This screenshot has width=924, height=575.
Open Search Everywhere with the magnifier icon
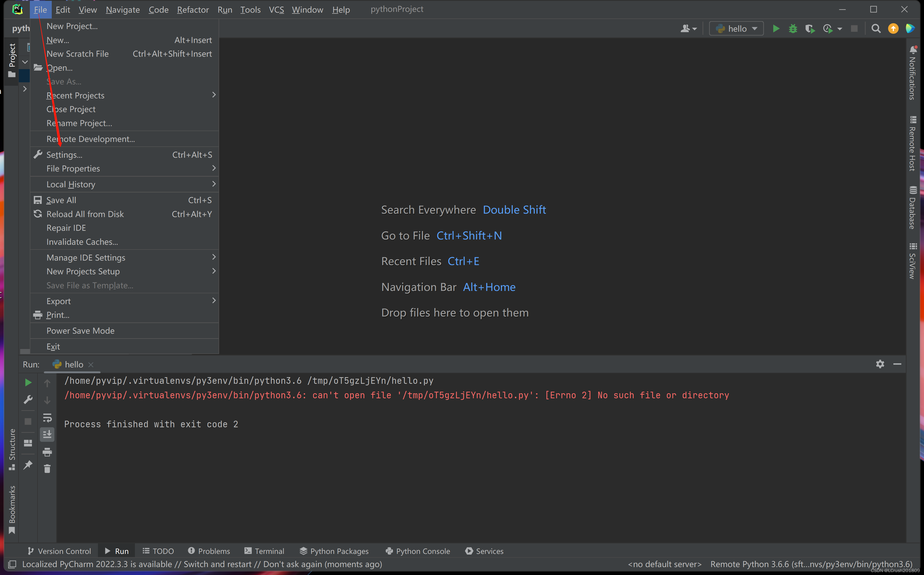pos(876,28)
